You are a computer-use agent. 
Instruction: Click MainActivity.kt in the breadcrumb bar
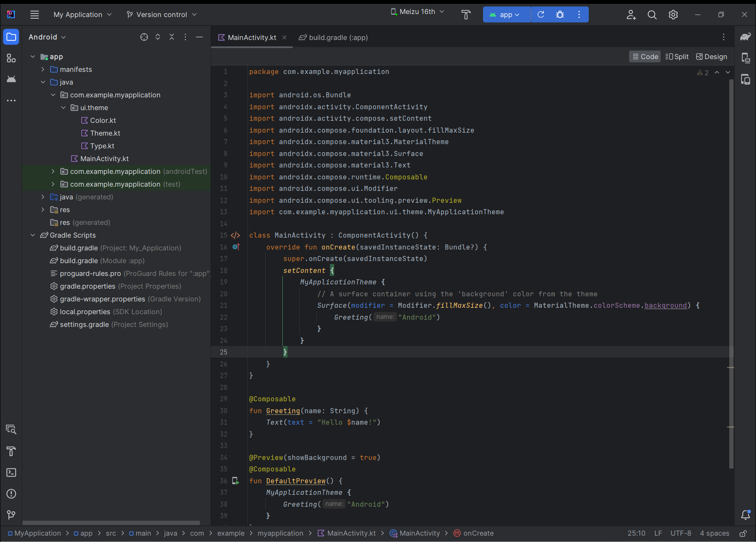351,533
